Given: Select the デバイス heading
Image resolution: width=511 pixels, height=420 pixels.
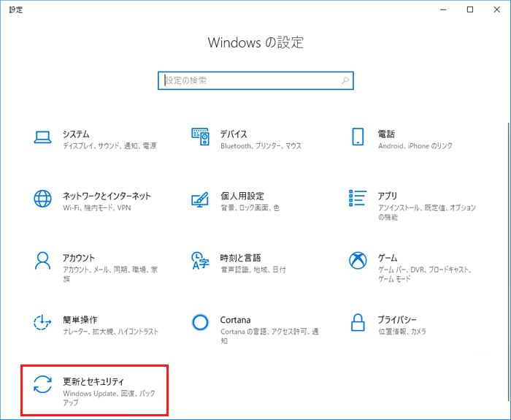Looking at the screenshot, I should pyautogui.click(x=234, y=134).
